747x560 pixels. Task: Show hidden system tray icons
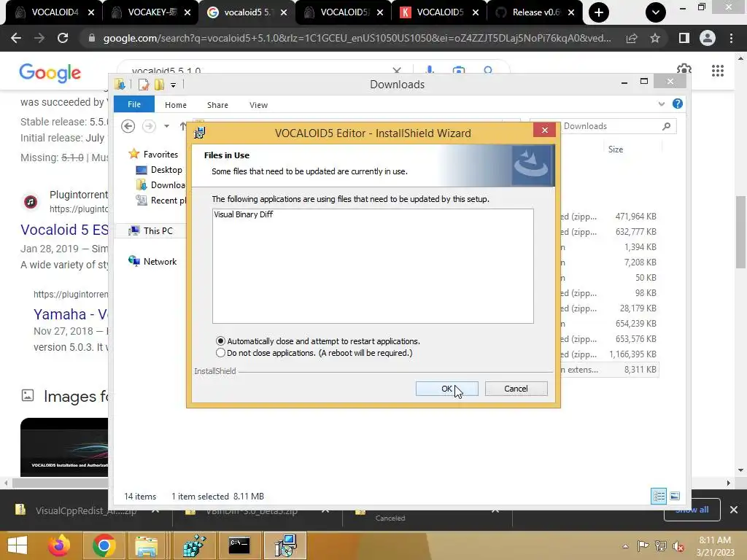coord(625,546)
